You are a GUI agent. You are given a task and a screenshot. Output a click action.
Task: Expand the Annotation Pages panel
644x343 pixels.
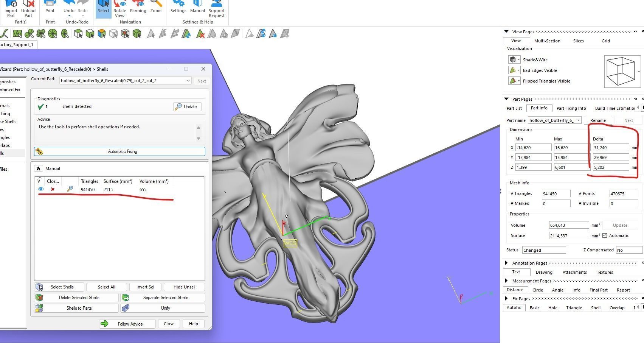[x=506, y=263]
